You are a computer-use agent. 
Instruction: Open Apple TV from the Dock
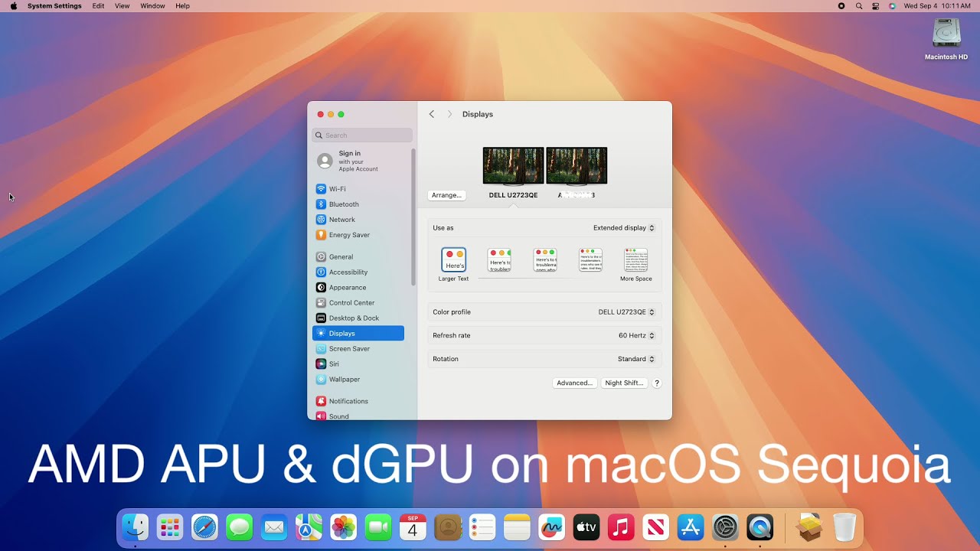point(586,527)
